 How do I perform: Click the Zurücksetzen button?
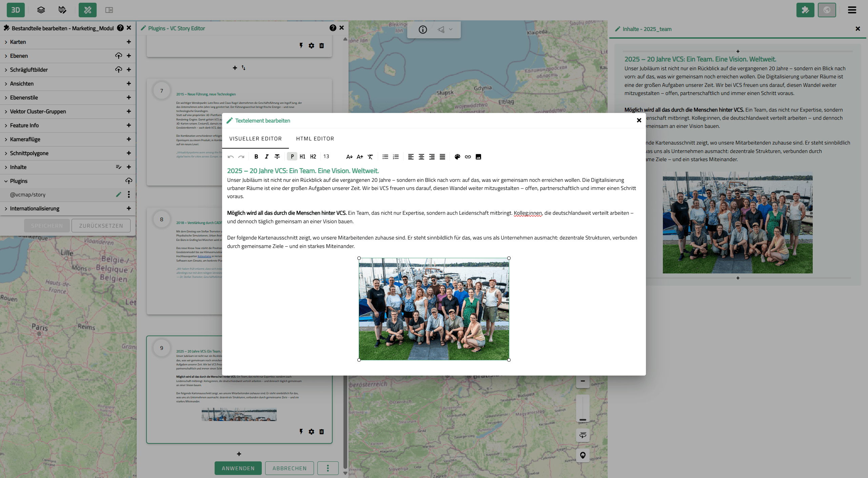click(101, 226)
